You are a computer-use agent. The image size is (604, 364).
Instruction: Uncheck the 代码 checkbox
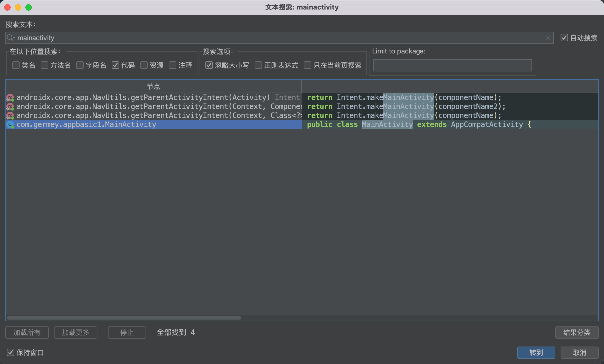coord(115,65)
